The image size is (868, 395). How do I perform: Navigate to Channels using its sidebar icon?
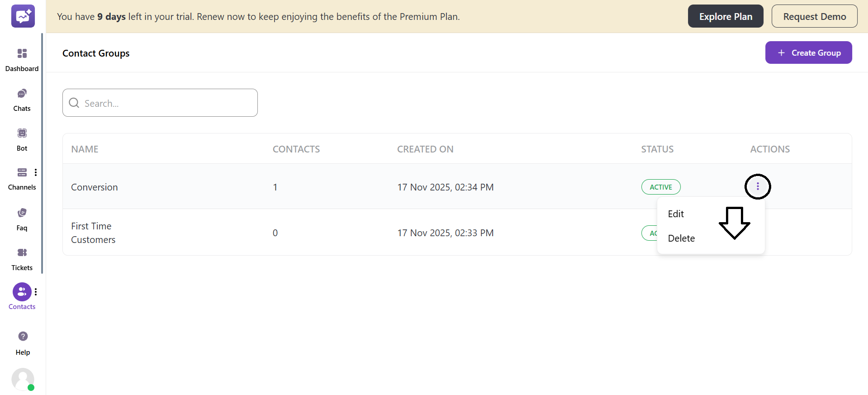(x=22, y=172)
